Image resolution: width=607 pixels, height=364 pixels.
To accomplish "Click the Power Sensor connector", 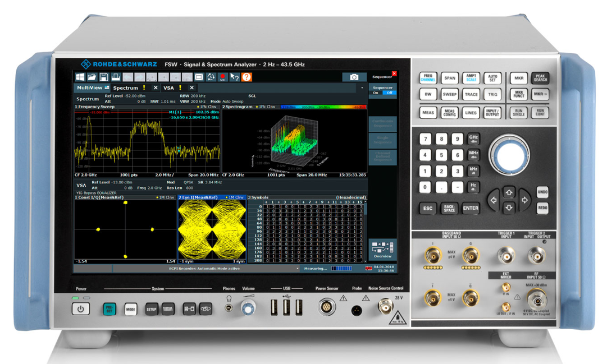I will click(x=326, y=307).
